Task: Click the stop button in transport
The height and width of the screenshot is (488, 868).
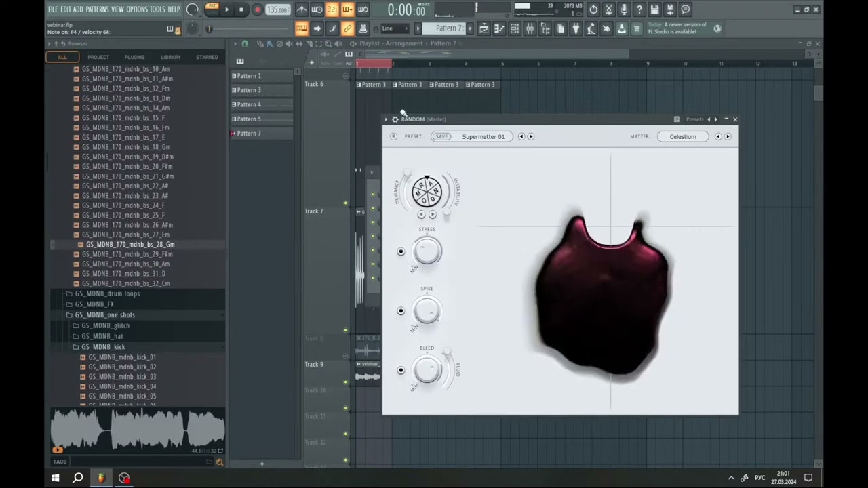Action: coord(241,9)
